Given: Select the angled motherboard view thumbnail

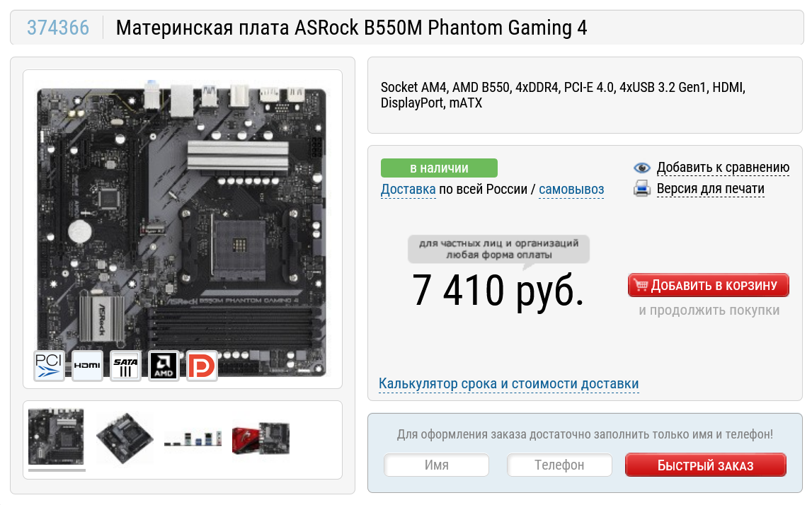Looking at the screenshot, I should (125, 438).
